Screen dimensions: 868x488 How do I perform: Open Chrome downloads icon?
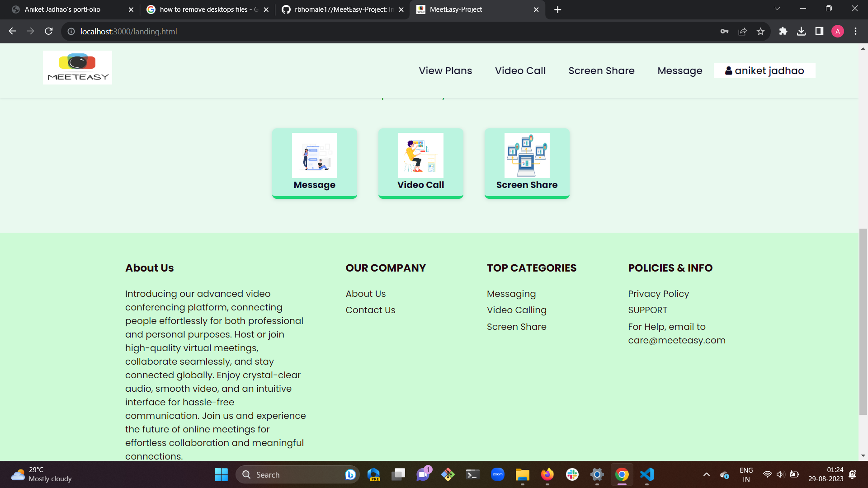tap(801, 31)
